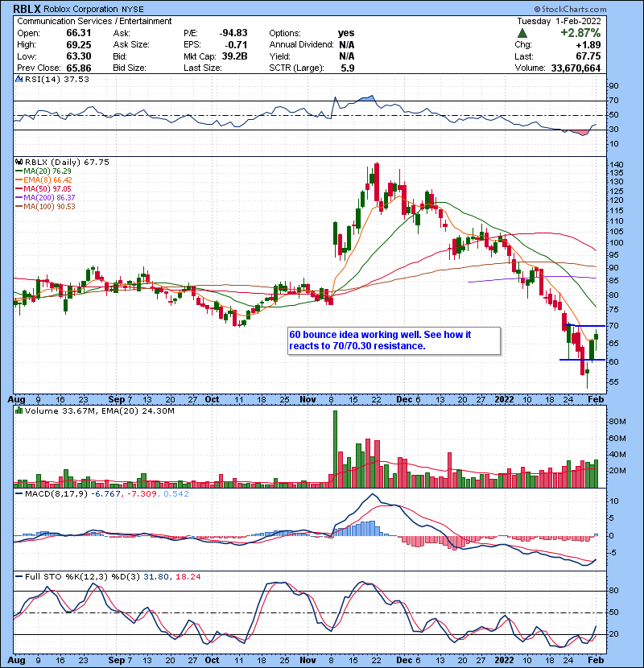Screen dimensions: 644x668
Task: Click the 55 price axis label
Action: coord(614,382)
